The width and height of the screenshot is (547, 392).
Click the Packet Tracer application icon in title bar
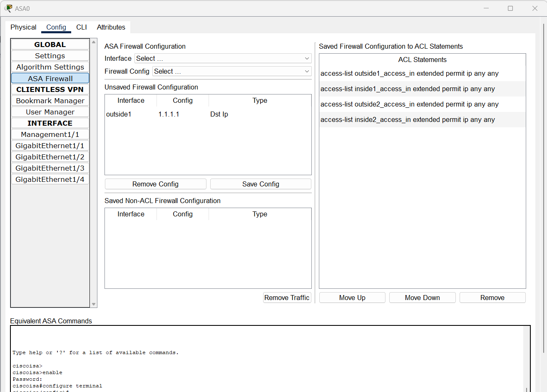(x=7, y=8)
